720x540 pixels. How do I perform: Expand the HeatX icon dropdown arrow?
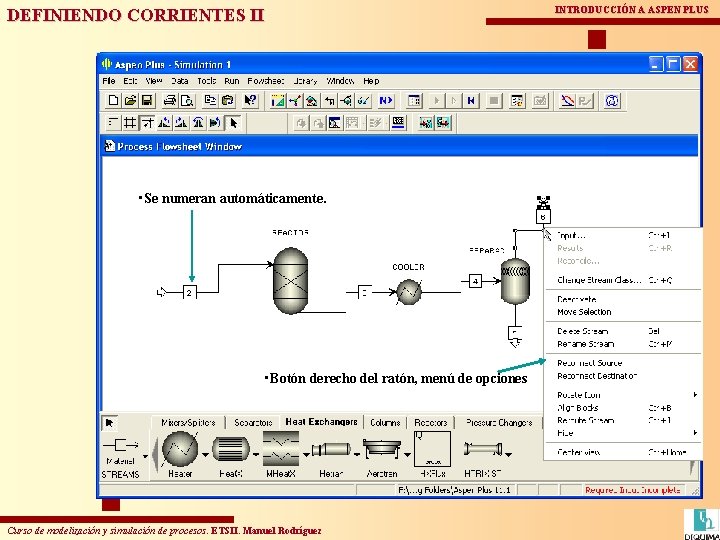point(256,455)
